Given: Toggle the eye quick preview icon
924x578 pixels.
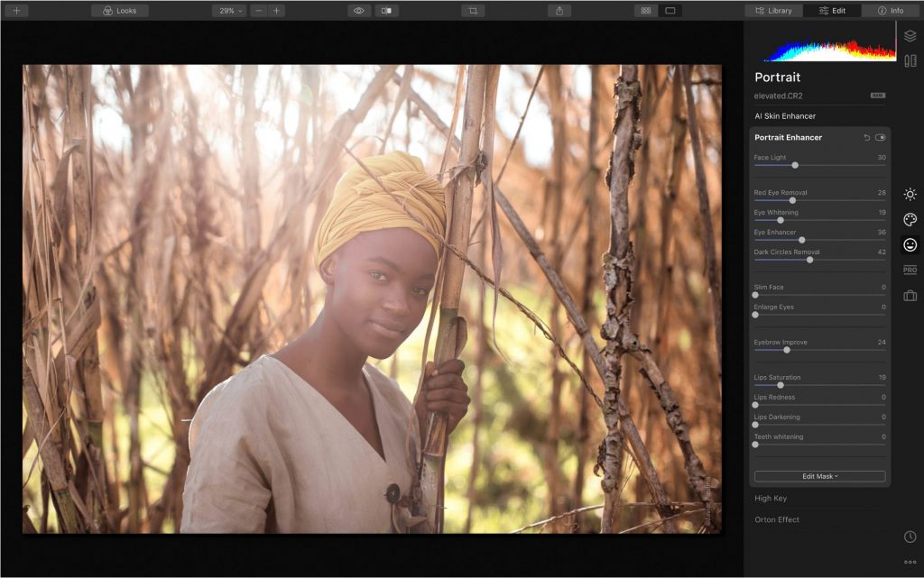Looking at the screenshot, I should [358, 11].
